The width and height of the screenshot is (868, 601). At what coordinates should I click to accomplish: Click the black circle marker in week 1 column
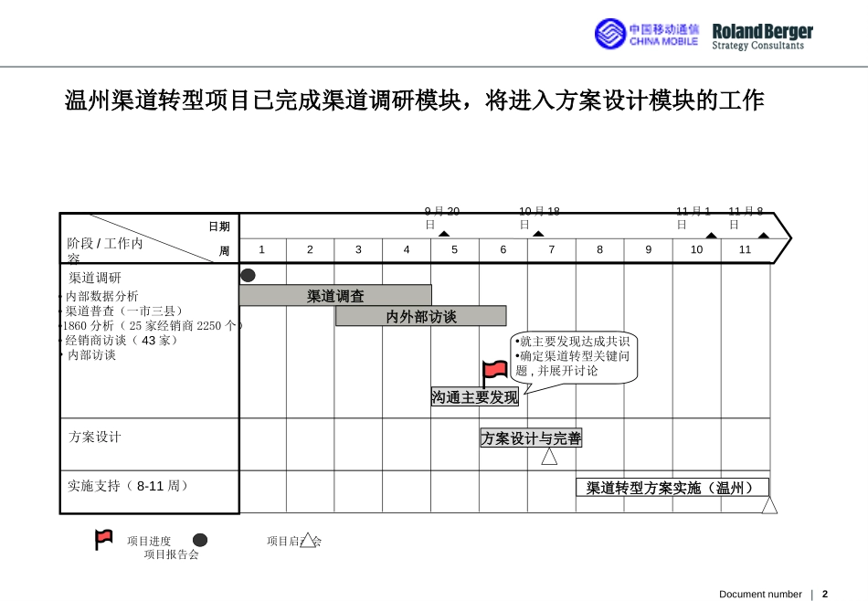pos(248,275)
